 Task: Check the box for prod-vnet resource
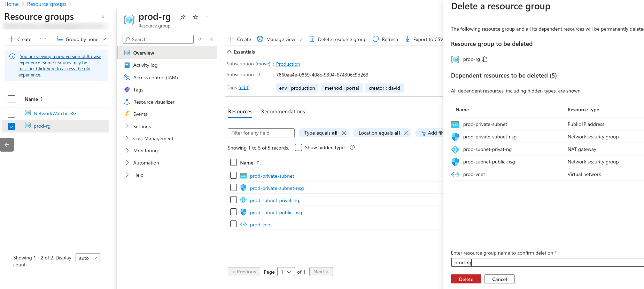tap(234, 224)
